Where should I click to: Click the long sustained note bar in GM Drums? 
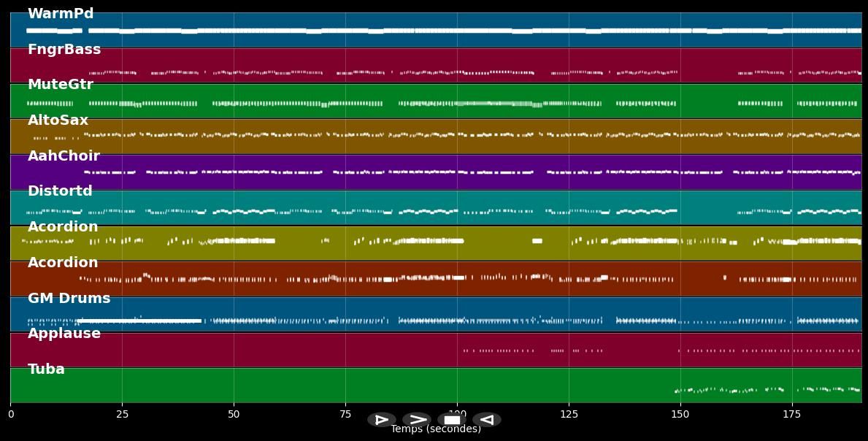click(139, 321)
